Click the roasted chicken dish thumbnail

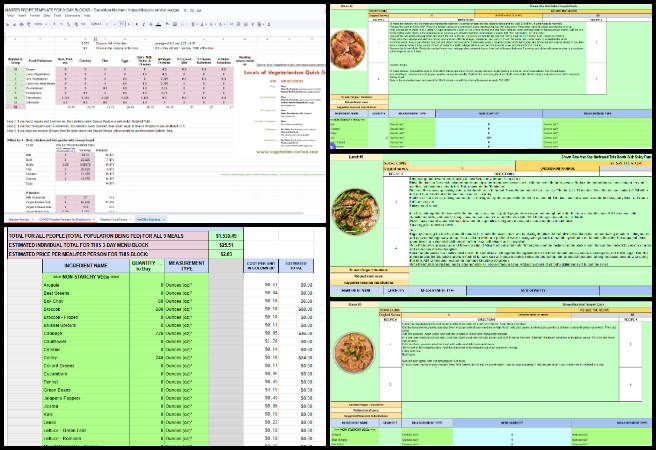[x=348, y=49]
